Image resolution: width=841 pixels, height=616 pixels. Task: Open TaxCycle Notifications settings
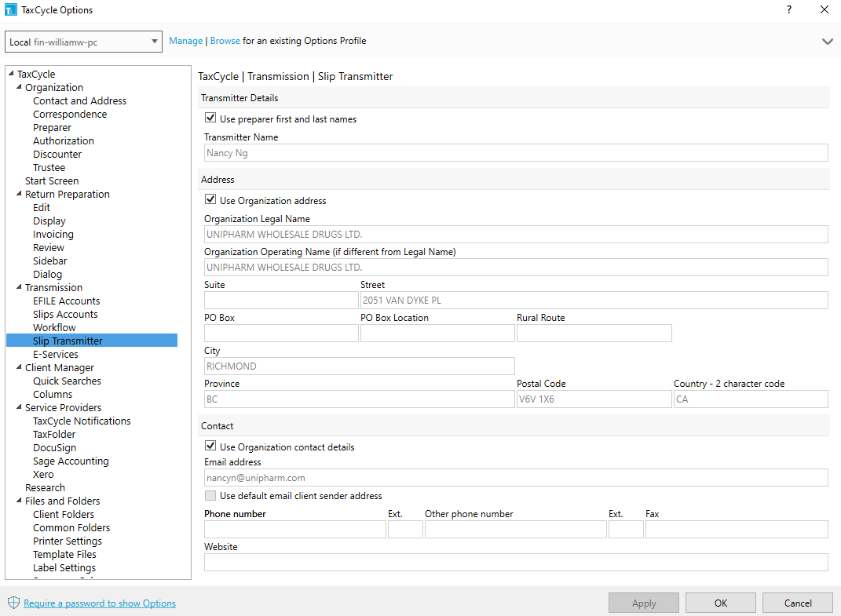[x=82, y=421]
